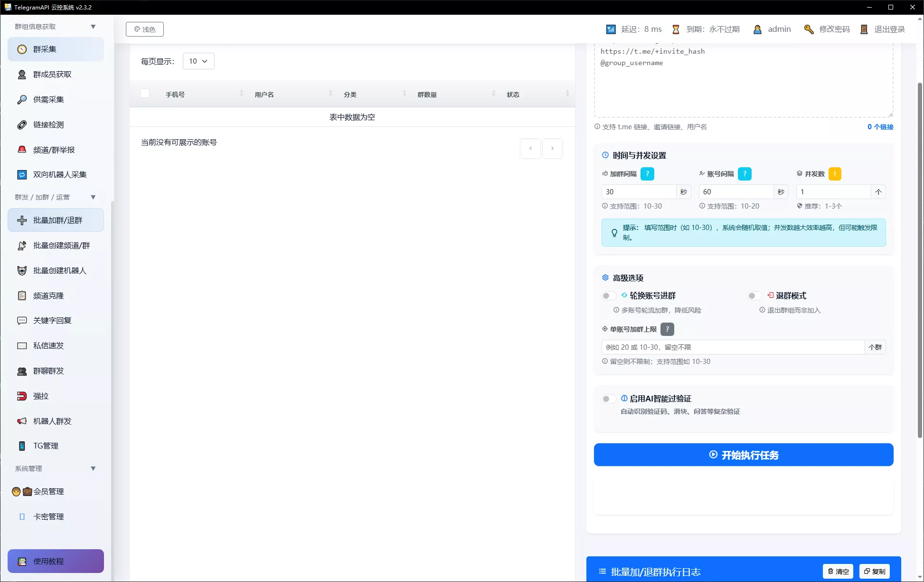
Task: Tick the select-all checkbox in table header
Action: (x=145, y=93)
